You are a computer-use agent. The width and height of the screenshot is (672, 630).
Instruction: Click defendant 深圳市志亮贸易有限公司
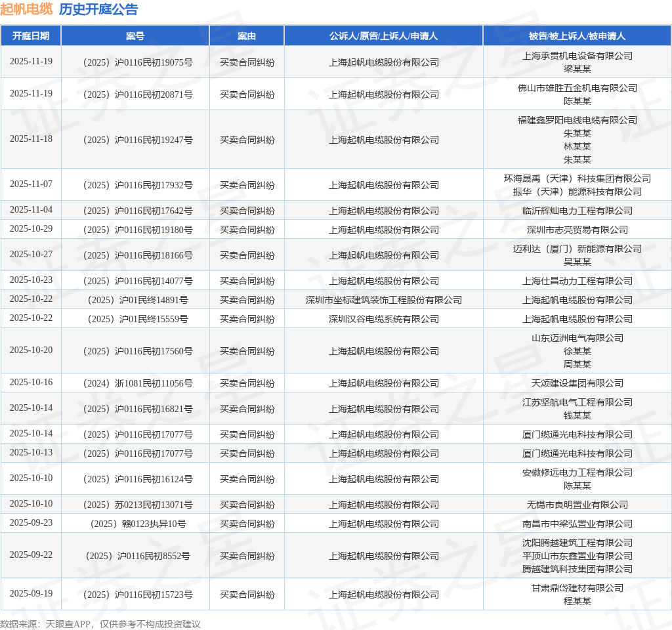click(577, 230)
